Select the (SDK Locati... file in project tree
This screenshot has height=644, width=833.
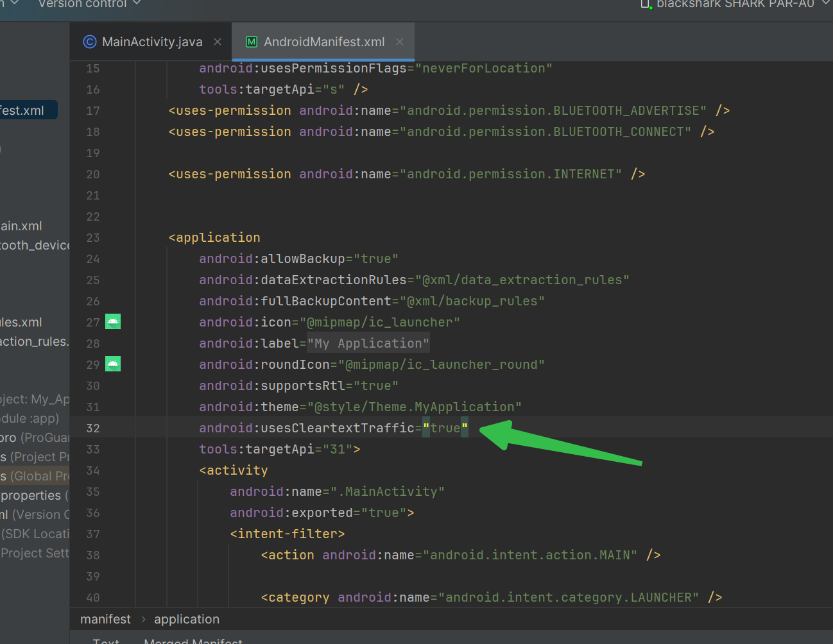[35, 534]
